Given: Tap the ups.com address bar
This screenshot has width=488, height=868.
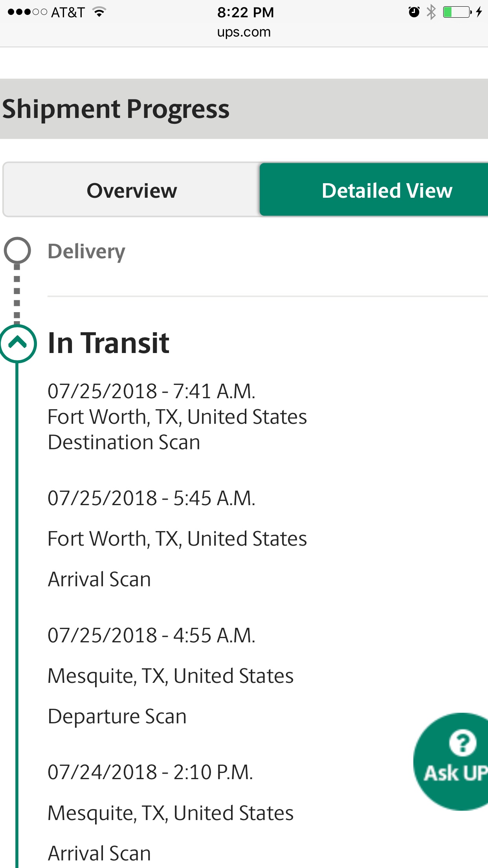Looking at the screenshot, I should tap(244, 32).
